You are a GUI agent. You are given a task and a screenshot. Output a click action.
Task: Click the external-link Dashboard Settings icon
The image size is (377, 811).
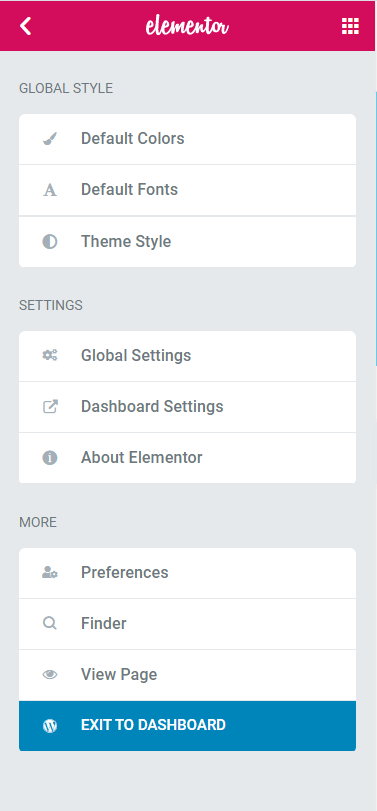(x=50, y=407)
